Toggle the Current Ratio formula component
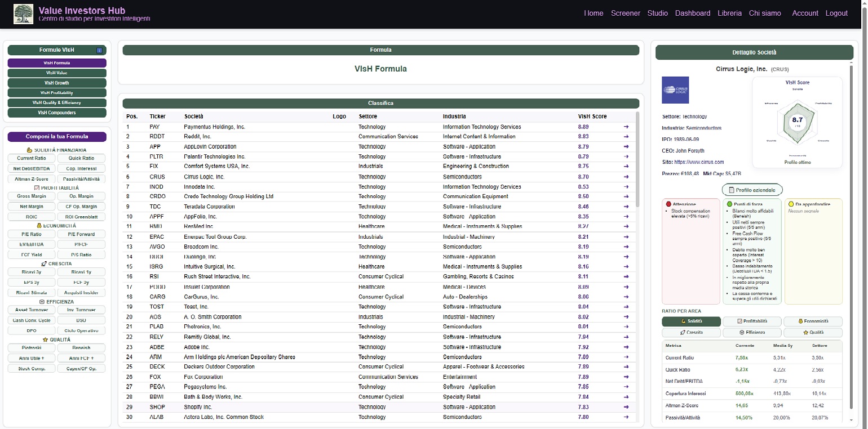 pyautogui.click(x=32, y=158)
